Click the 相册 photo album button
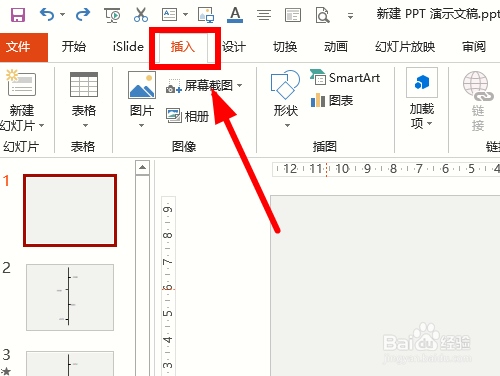 pyautogui.click(x=187, y=116)
